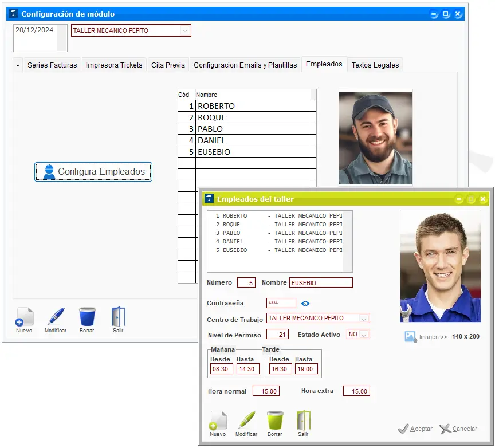Click the Nombre field containing EUSEBIO

pyautogui.click(x=321, y=283)
